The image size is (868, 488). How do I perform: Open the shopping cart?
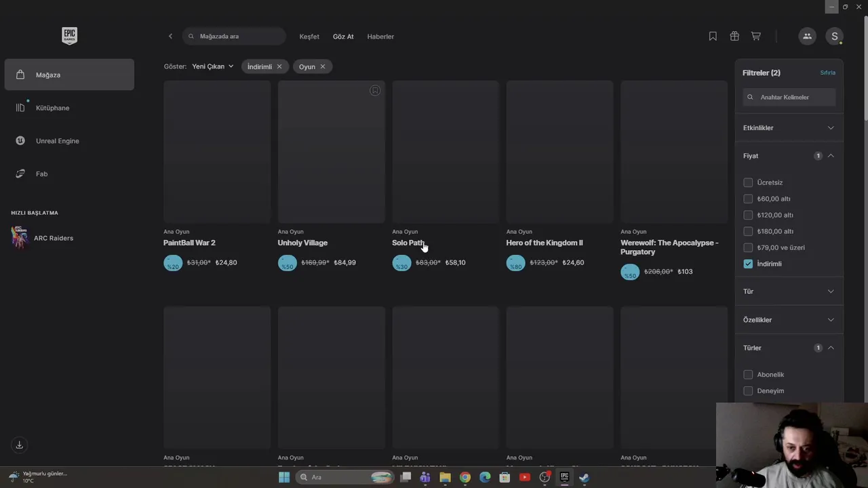coord(756,37)
